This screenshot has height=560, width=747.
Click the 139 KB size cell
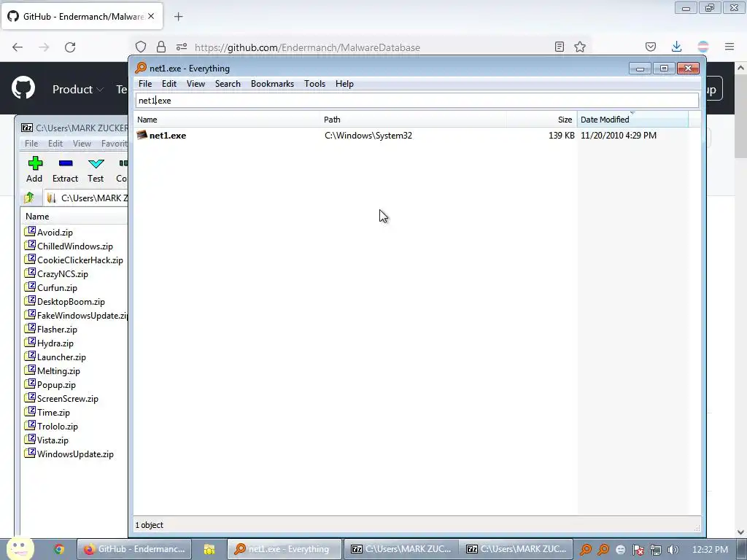(x=561, y=136)
